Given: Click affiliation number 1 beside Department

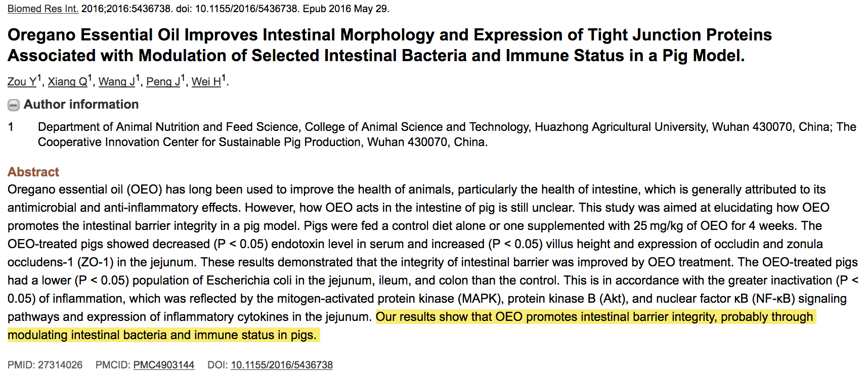Looking at the screenshot, I should (x=11, y=127).
